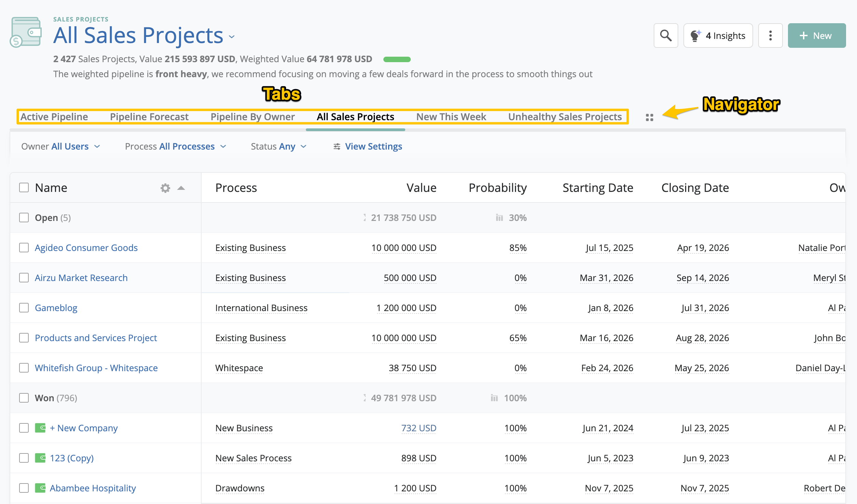Open the Unhealthy Sales Projects tab
The width and height of the screenshot is (857, 504).
(565, 117)
